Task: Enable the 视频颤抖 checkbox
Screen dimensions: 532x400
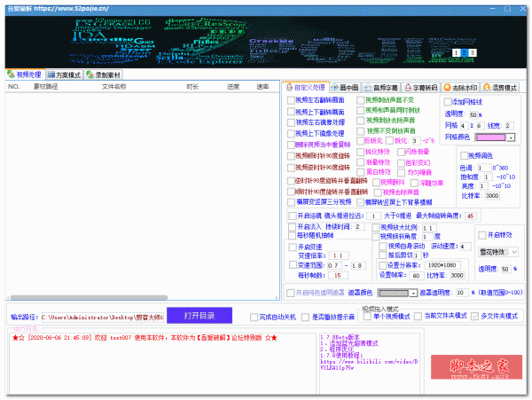Action: point(376,183)
